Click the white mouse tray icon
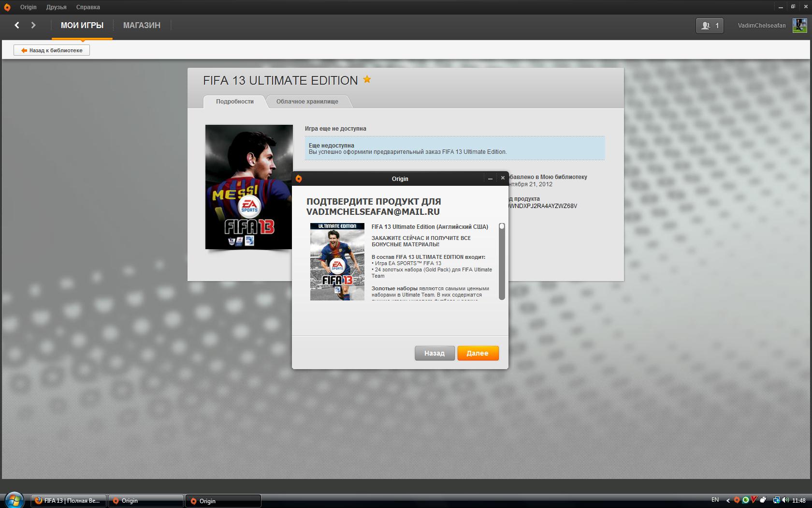The height and width of the screenshot is (508, 812). [763, 500]
